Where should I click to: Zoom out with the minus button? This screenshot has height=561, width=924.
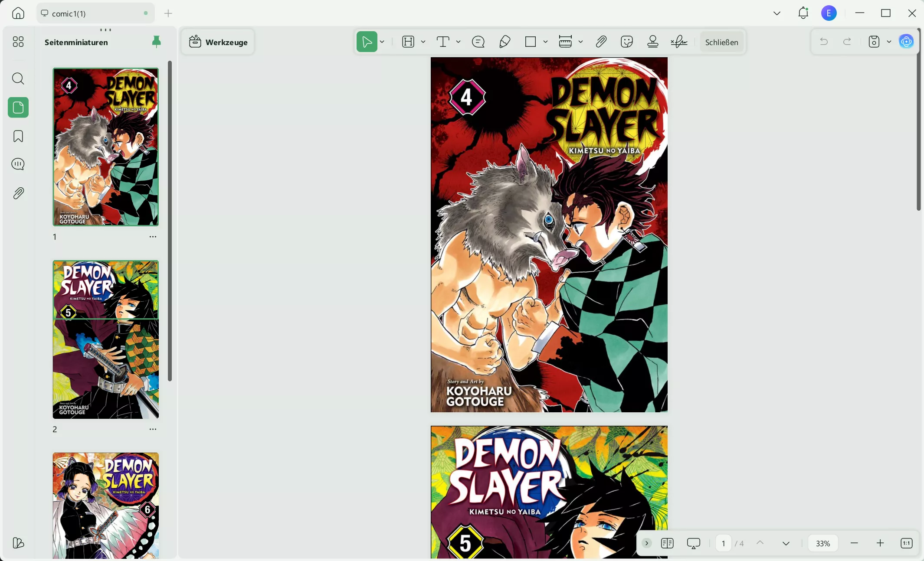[854, 543]
